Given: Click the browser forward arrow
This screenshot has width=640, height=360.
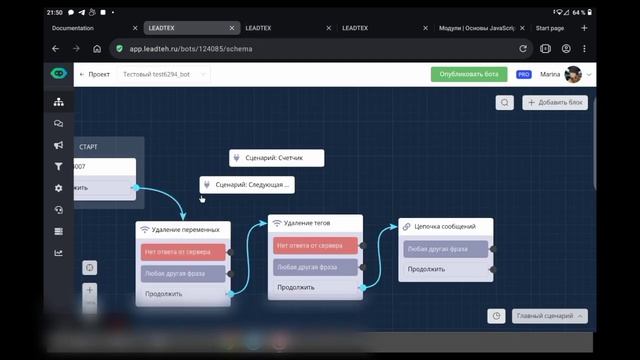Looking at the screenshot, I should point(76,49).
